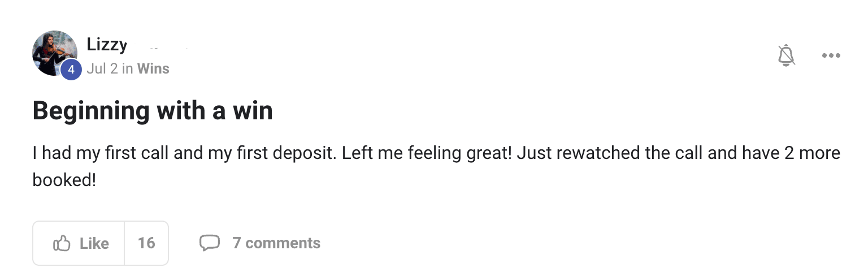View who liked via the 16 count

(146, 243)
